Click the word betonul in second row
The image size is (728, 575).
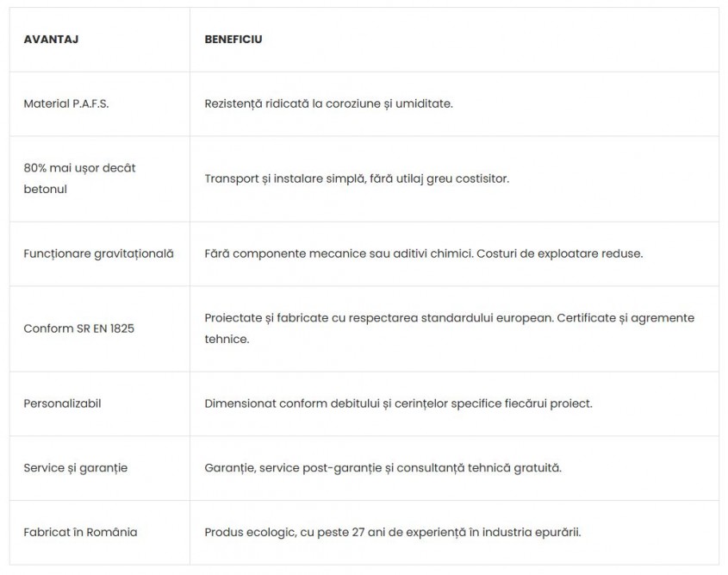(x=45, y=190)
